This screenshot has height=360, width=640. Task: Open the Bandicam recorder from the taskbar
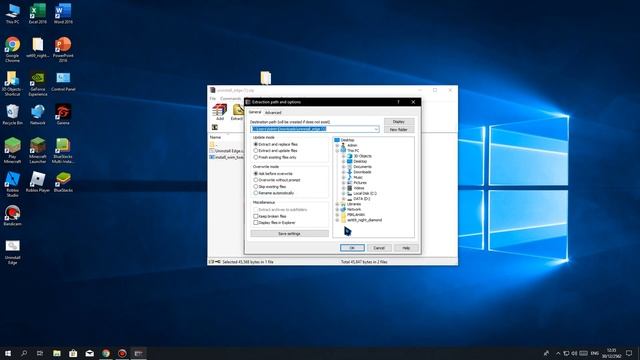tap(122, 353)
